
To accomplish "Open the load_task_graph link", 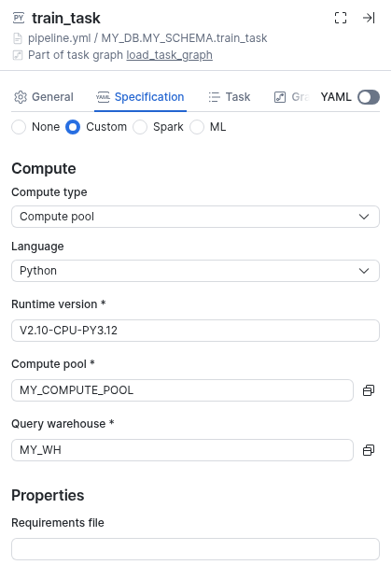I will pos(170,55).
